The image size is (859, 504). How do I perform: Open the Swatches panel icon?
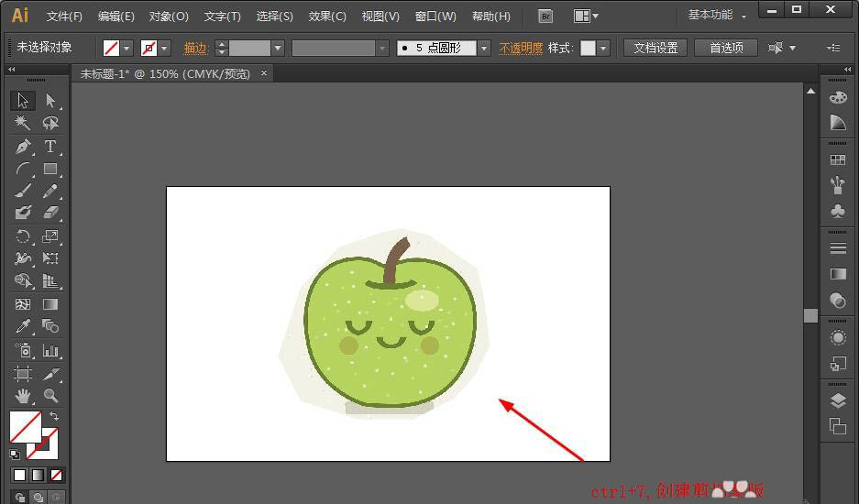[x=838, y=159]
